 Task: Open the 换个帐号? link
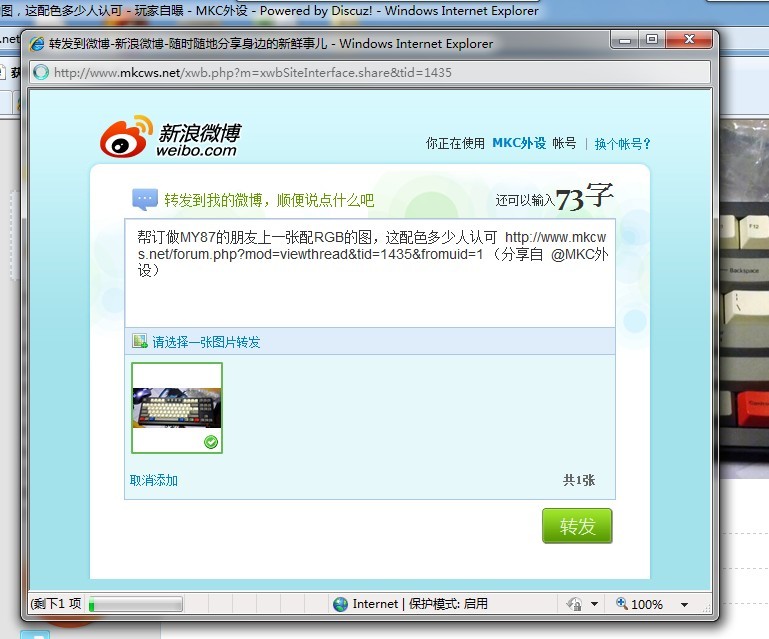pos(622,144)
